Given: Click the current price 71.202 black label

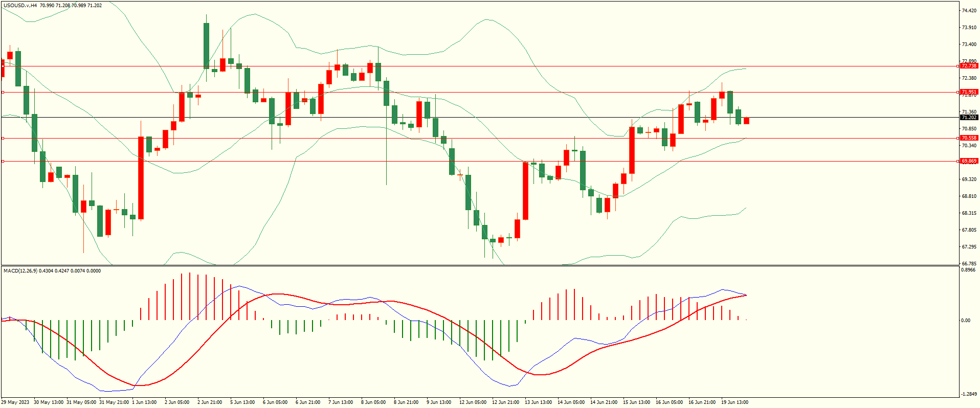Looking at the screenshot, I should coord(969,118).
